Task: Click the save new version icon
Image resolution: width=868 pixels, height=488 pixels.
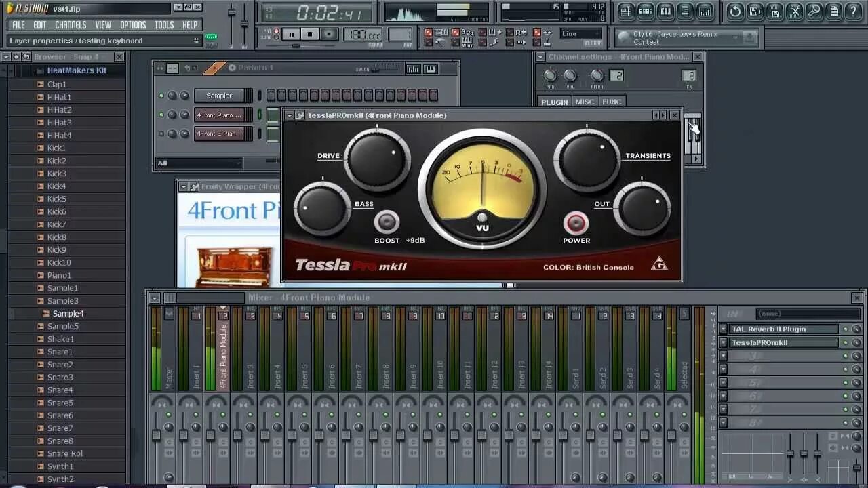Action: click(755, 12)
